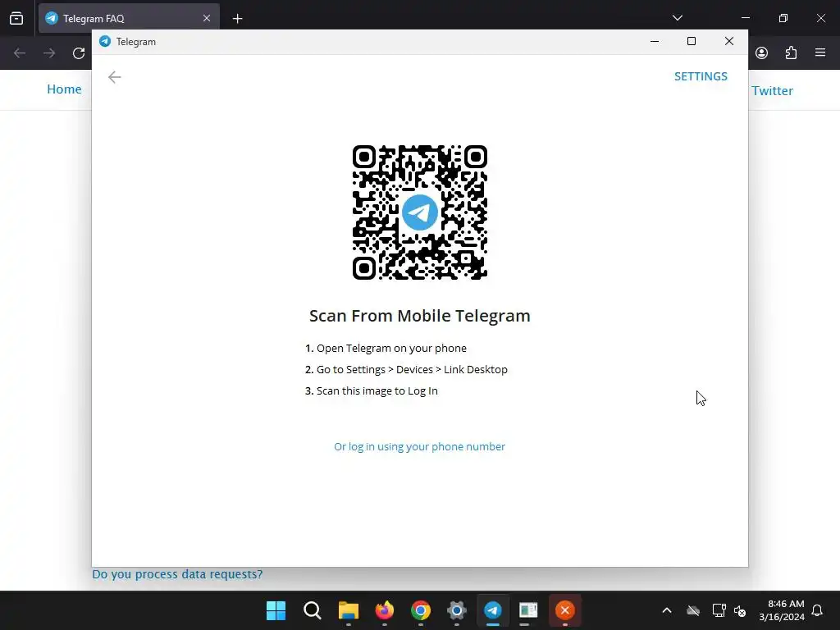This screenshot has width=840, height=630.
Task: Show hidden system tray icons
Action: point(667,610)
